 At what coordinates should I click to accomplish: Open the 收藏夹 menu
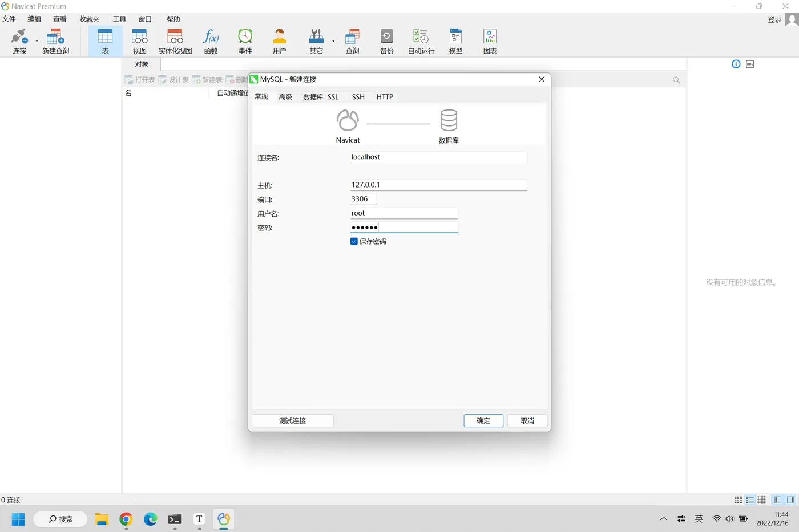pyautogui.click(x=90, y=19)
